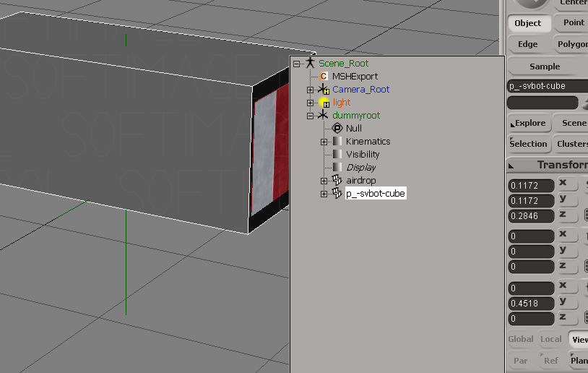Click the airdrop mesh icon

point(337,181)
